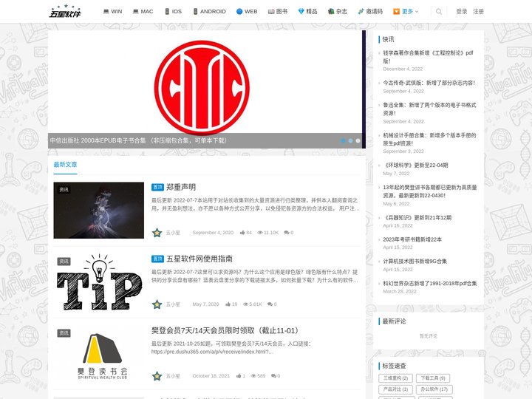Open the 邀请码 invitation code page
The image size is (532, 399).
click(x=370, y=12)
